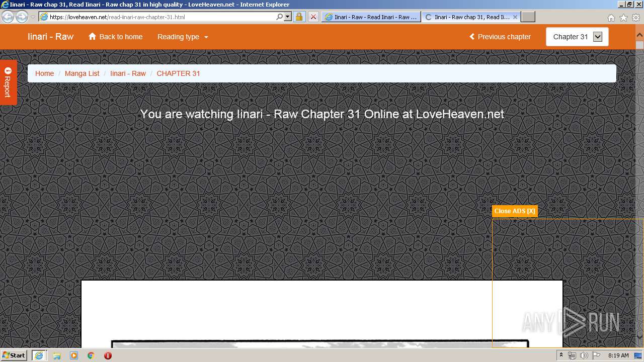Click the Iinari - Raw site title
644x362 pixels.
51,37
